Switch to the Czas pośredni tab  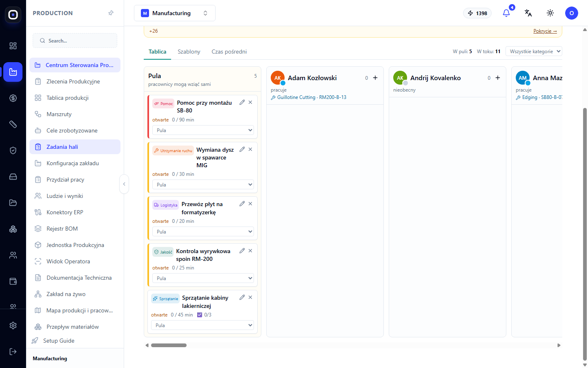(229, 52)
